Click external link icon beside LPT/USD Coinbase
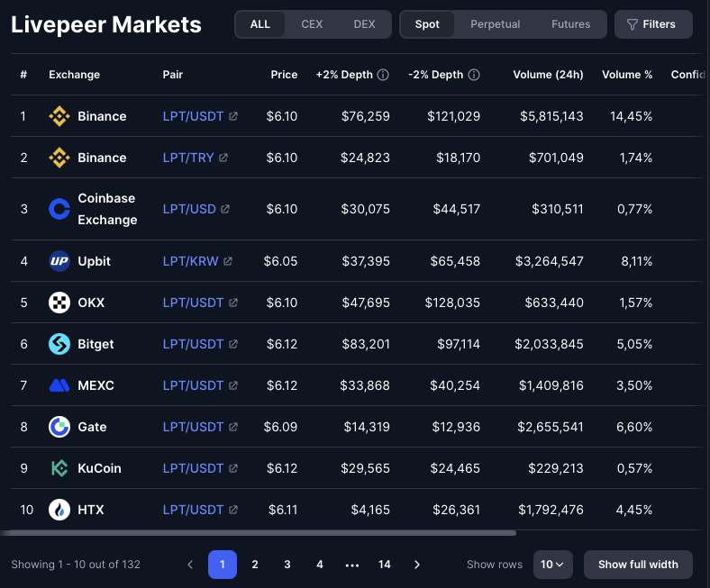The image size is (710, 588). [225, 209]
